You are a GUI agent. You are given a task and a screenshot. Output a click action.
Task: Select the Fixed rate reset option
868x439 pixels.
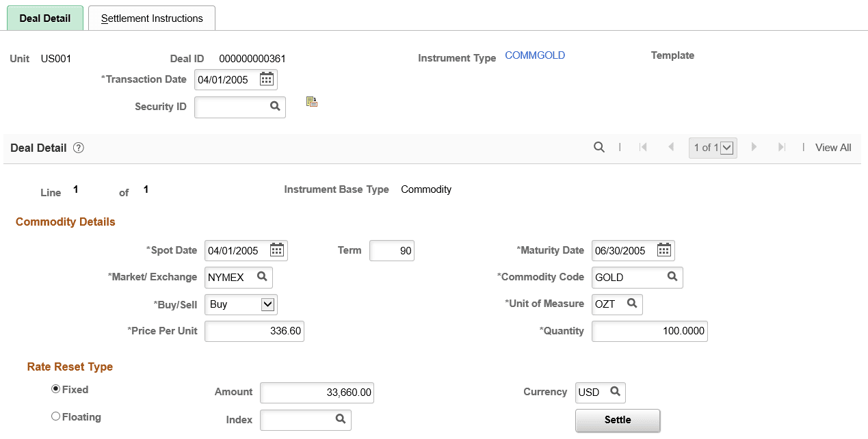click(55, 388)
